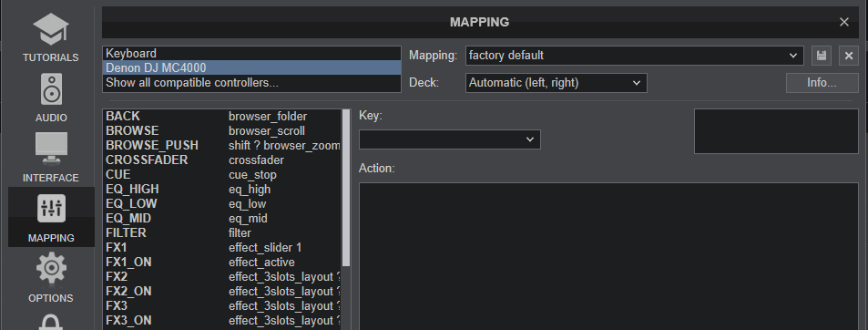Click the Info... button
The width and height of the screenshot is (868, 330).
[x=822, y=83]
